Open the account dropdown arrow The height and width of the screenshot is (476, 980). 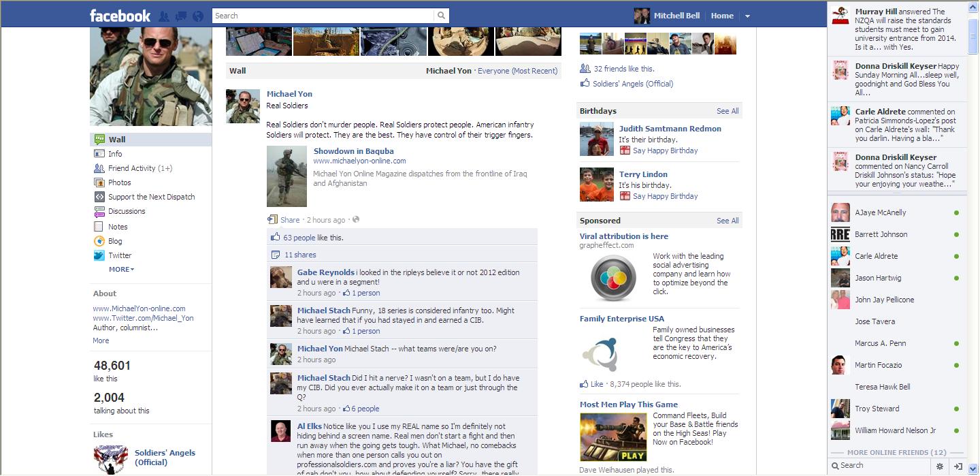pyautogui.click(x=747, y=16)
